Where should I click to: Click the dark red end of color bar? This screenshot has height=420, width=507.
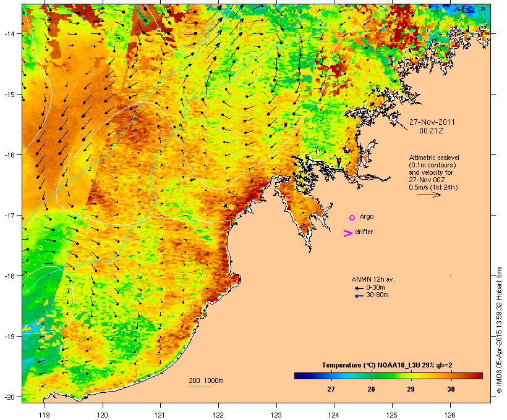click(480, 376)
